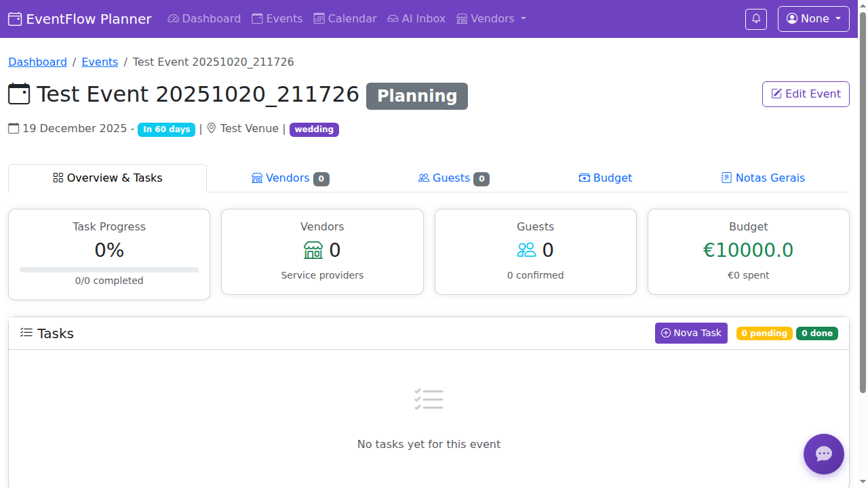Click the empty tasks checklist icon
The height and width of the screenshot is (488, 868).
[x=429, y=399]
